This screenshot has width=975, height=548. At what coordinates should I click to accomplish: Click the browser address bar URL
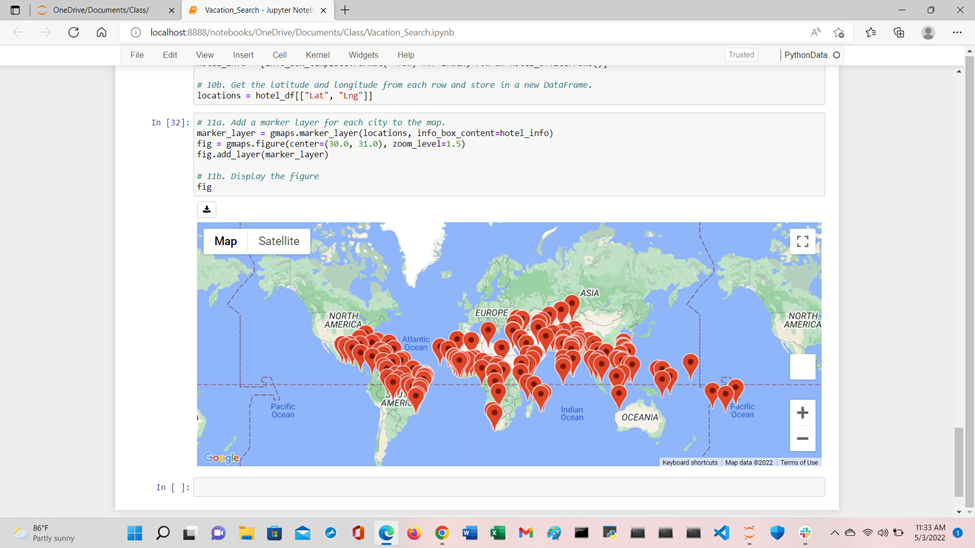point(302,32)
